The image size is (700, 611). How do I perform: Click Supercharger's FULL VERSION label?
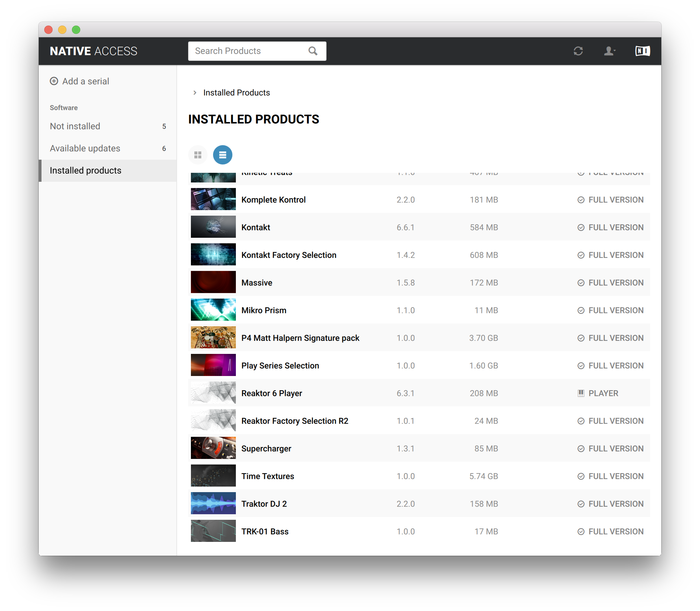point(616,449)
